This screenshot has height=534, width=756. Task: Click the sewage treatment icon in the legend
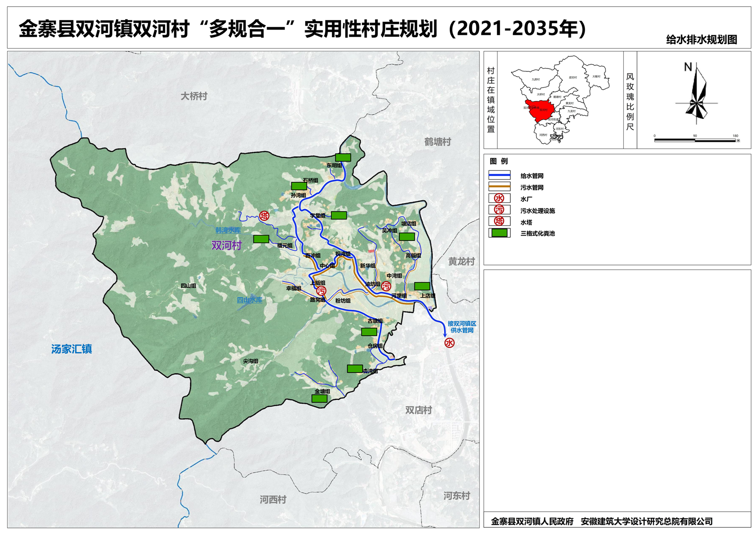tap(499, 210)
